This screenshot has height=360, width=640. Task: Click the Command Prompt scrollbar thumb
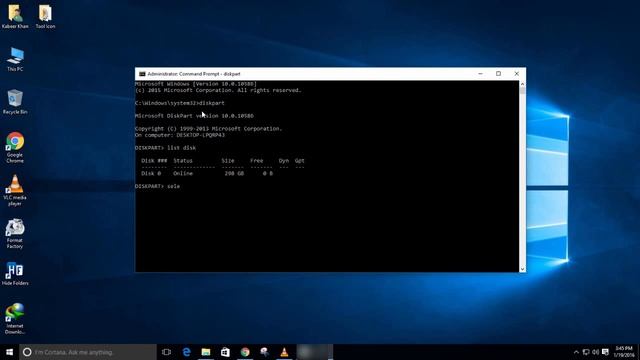[x=522, y=91]
